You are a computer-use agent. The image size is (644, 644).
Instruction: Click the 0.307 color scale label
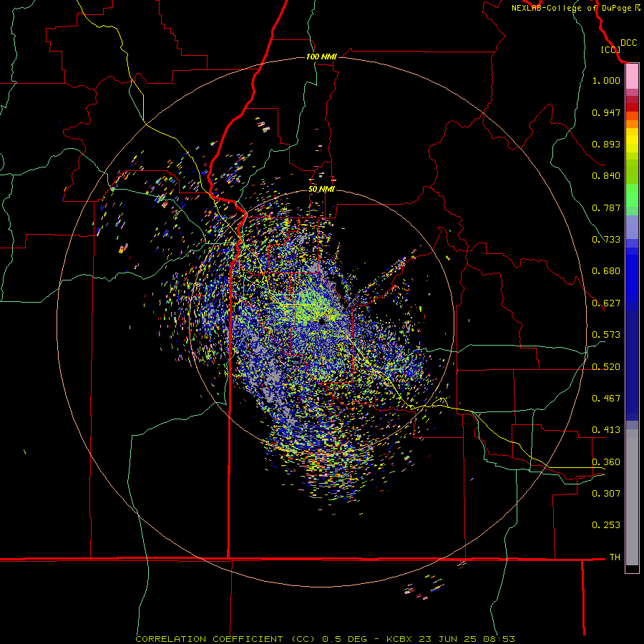click(606, 493)
